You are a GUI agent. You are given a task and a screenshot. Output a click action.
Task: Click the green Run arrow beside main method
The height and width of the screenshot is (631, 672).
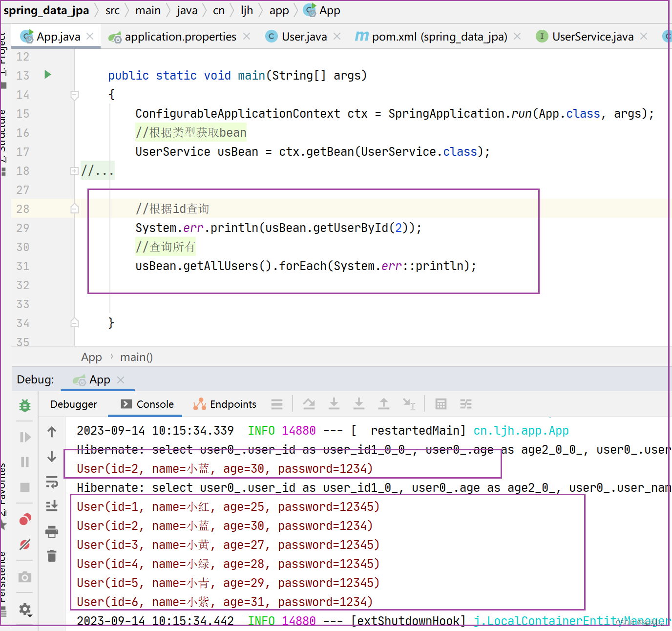tap(47, 74)
